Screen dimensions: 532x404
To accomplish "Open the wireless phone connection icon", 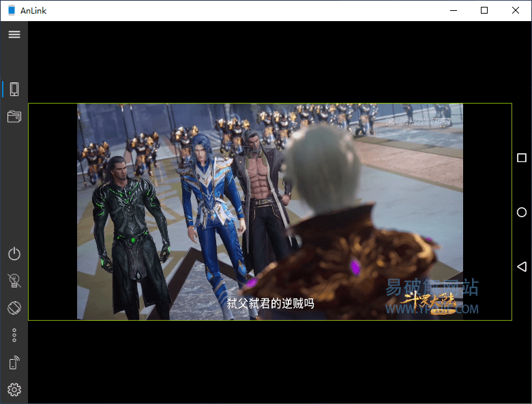I will (x=14, y=362).
